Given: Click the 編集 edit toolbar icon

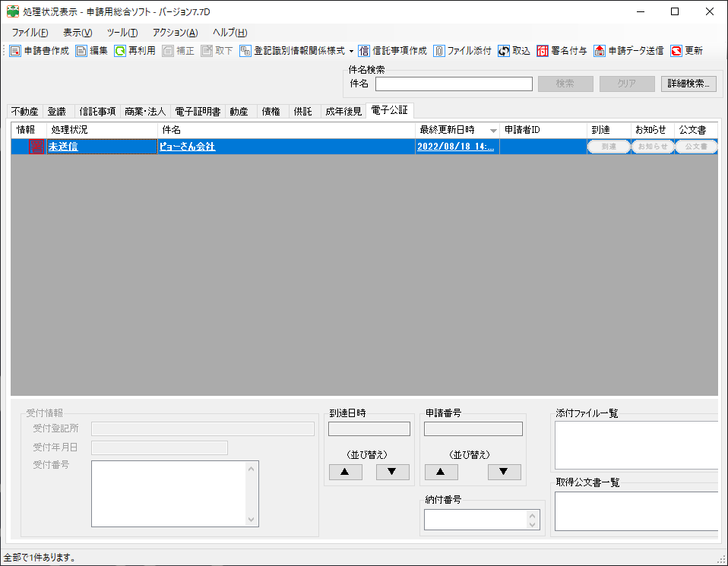Looking at the screenshot, I should pos(81,51).
